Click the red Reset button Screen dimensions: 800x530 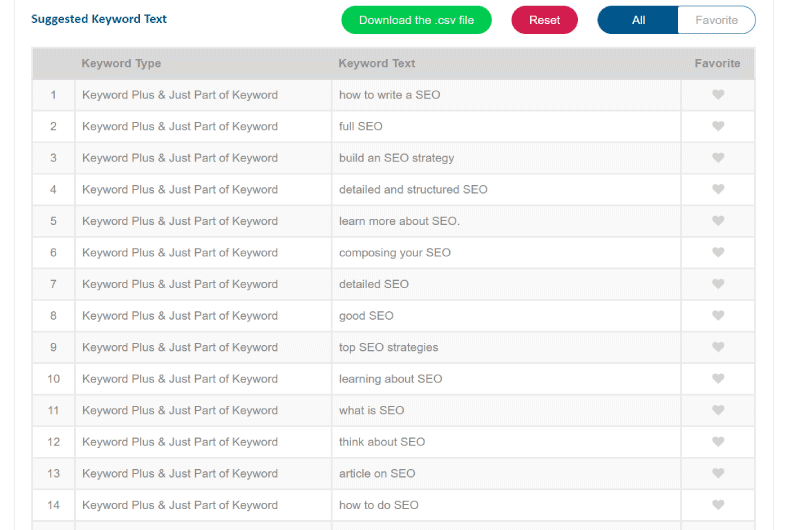[544, 20]
